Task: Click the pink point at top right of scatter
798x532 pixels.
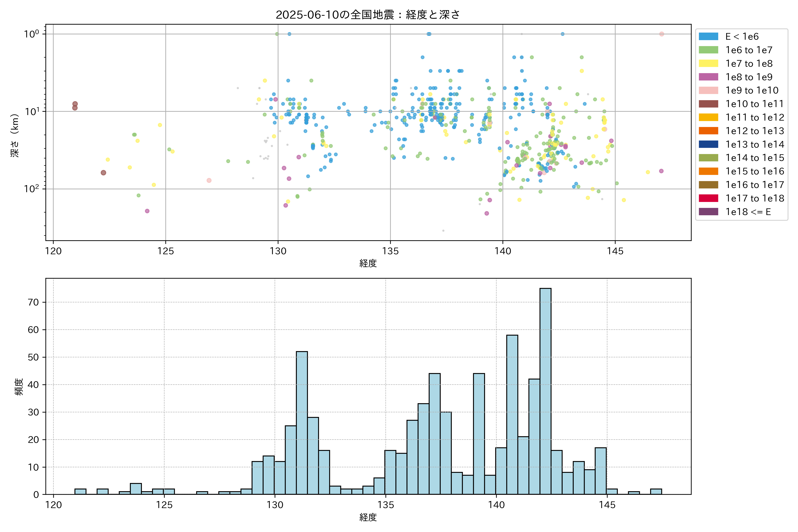Action: [x=661, y=34]
